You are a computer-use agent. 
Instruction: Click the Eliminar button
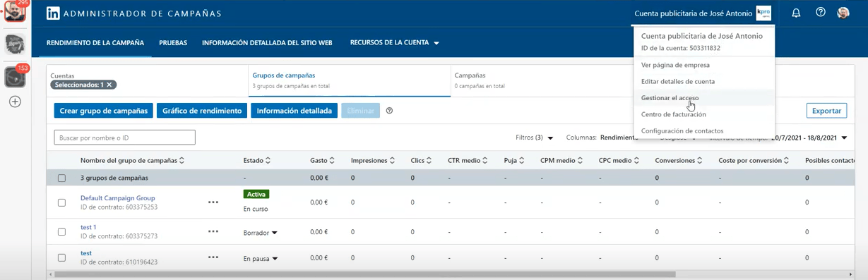[360, 111]
